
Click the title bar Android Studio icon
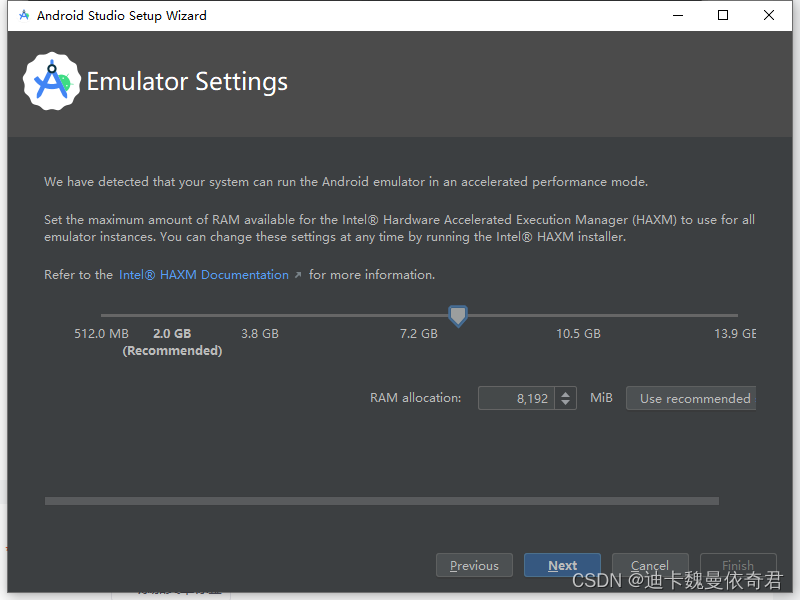pos(23,15)
